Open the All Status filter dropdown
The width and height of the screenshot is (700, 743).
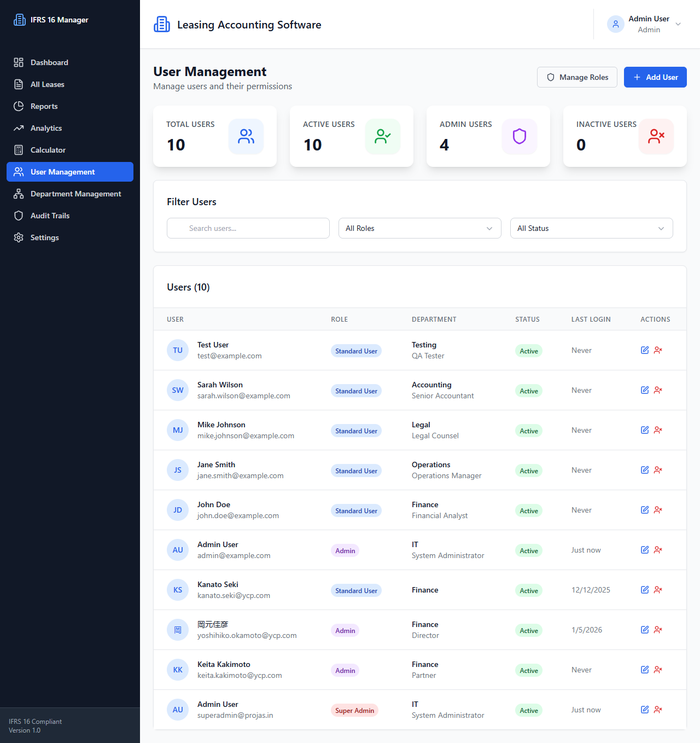[x=592, y=228]
